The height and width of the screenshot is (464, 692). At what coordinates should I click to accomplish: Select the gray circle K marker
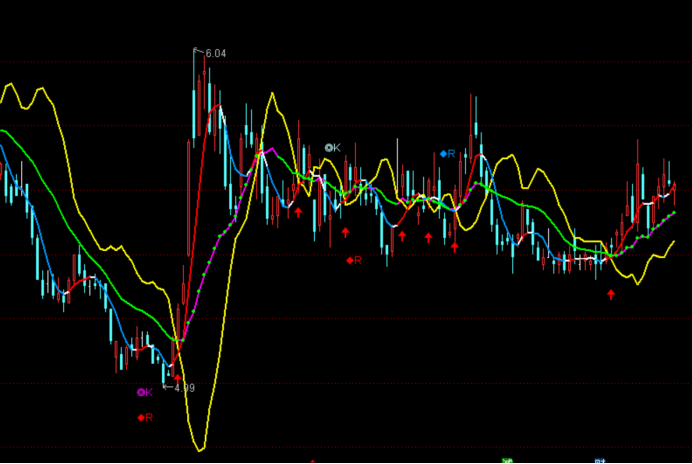pyautogui.click(x=332, y=148)
